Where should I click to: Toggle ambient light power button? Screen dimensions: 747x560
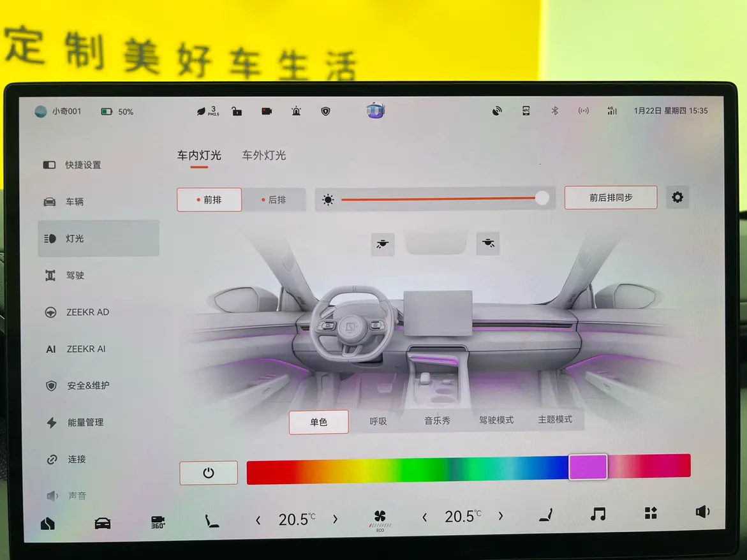(209, 473)
